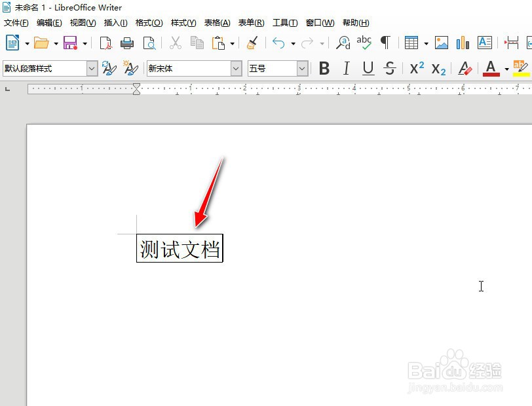Image resolution: width=532 pixels, height=406 pixels.
Task: Open the Find and Replace tool
Action: click(342, 43)
